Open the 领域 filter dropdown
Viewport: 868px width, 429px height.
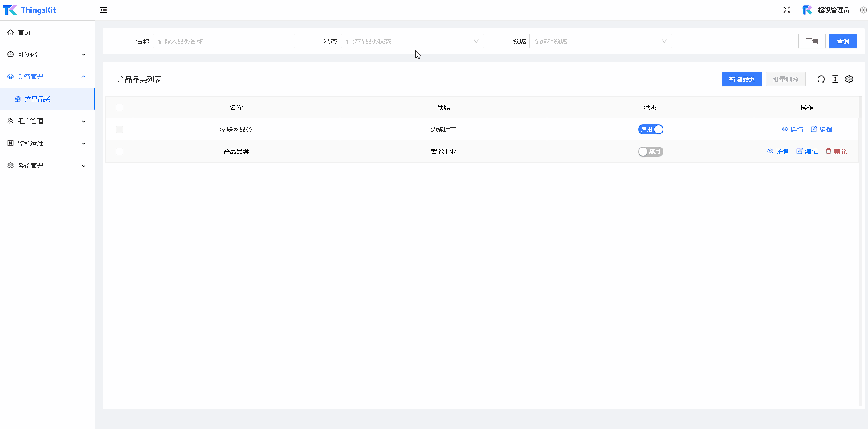[x=600, y=41]
